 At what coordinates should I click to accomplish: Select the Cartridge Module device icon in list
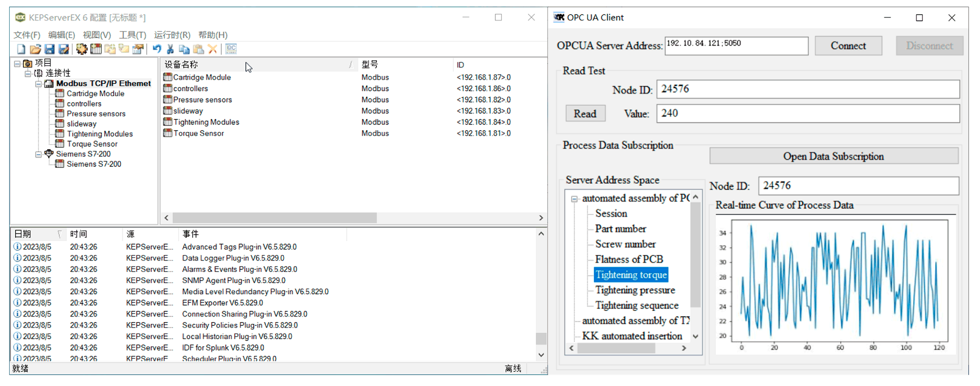(x=167, y=77)
